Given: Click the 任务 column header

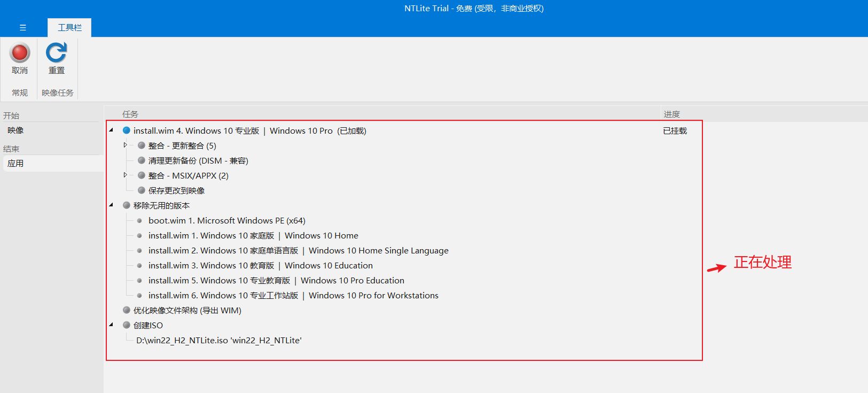Looking at the screenshot, I should click(130, 114).
